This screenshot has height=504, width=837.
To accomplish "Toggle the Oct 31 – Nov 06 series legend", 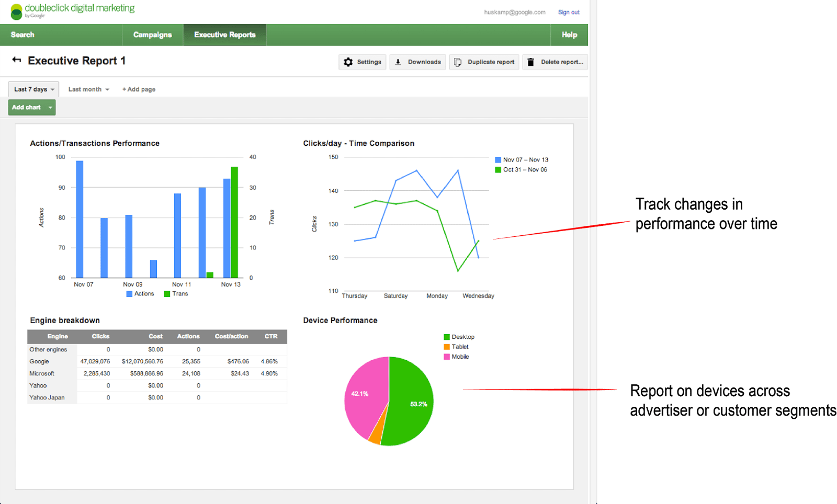I will 521,169.
